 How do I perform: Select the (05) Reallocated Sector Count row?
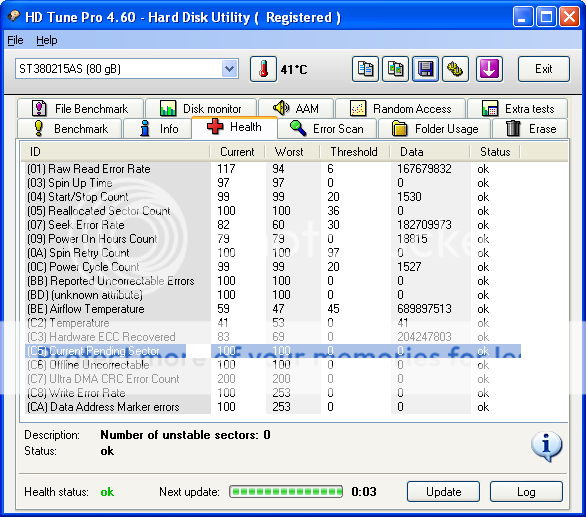pyautogui.click(x=273, y=211)
